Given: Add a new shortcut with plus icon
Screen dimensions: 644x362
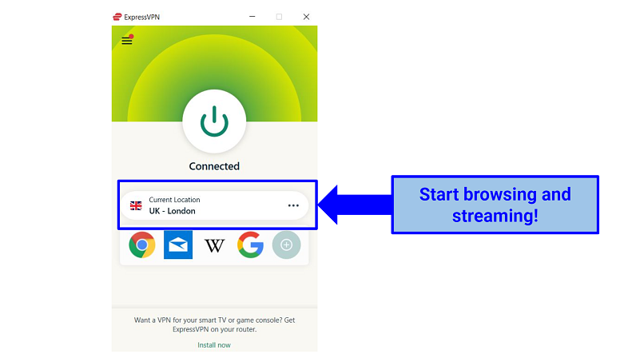Looking at the screenshot, I should (286, 245).
